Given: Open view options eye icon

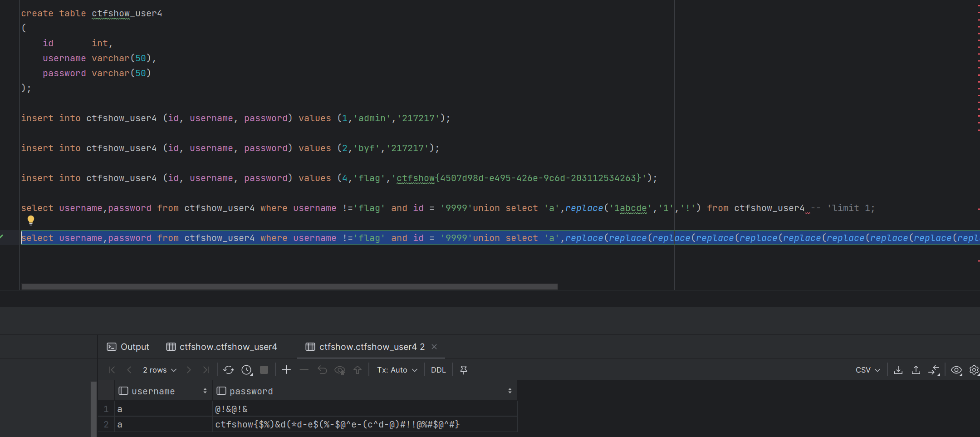Looking at the screenshot, I should tap(956, 370).
